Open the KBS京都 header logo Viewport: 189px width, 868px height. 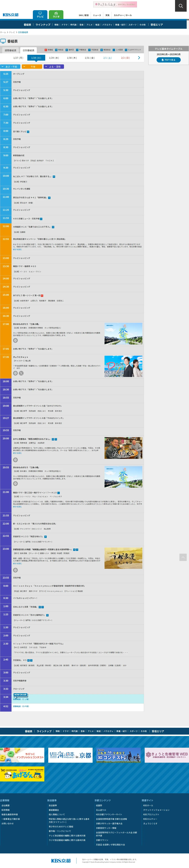pyautogui.click(x=11, y=15)
